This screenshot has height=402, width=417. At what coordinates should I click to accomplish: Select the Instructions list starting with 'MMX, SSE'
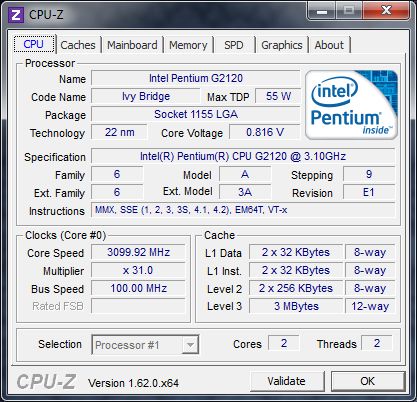pyautogui.click(x=243, y=210)
